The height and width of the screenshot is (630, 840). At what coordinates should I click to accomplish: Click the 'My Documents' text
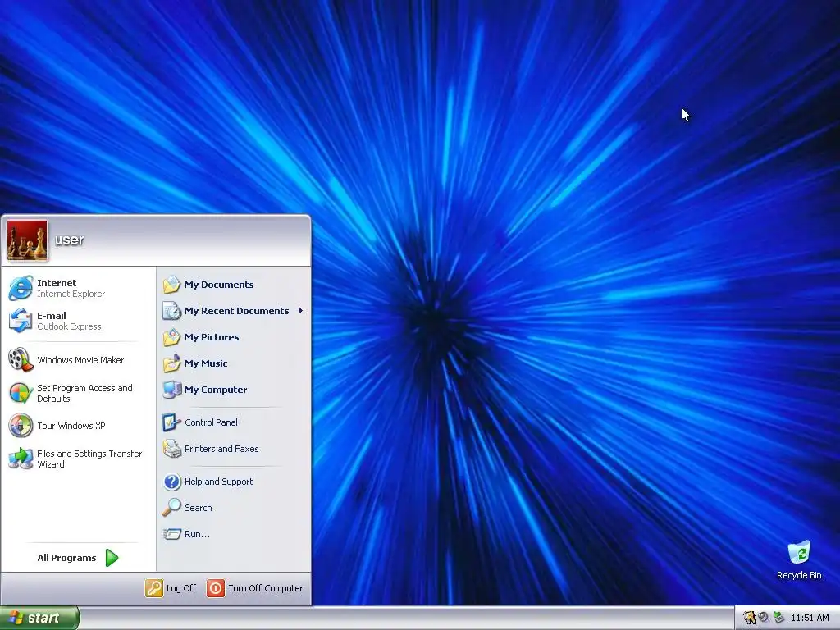[219, 285]
